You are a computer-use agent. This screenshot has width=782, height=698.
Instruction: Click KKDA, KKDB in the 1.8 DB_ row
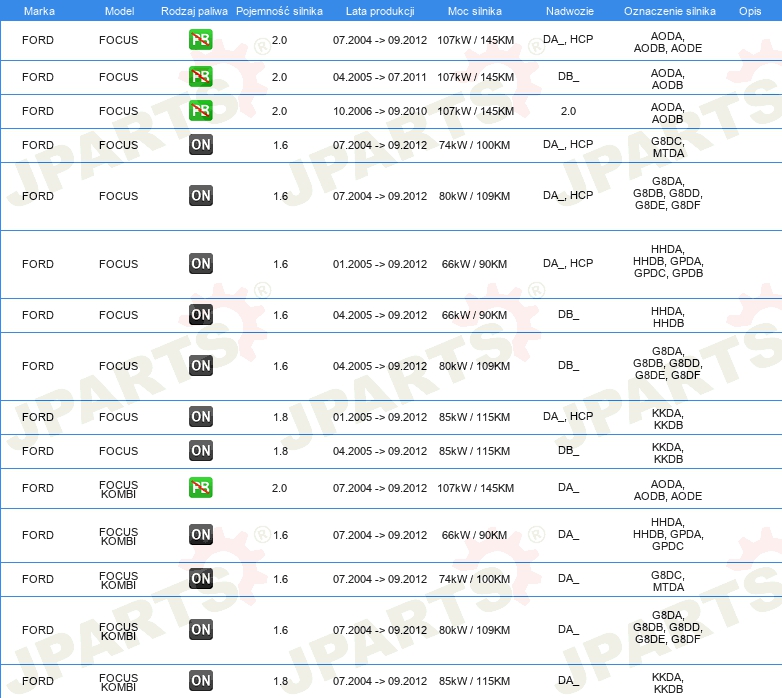click(x=668, y=453)
